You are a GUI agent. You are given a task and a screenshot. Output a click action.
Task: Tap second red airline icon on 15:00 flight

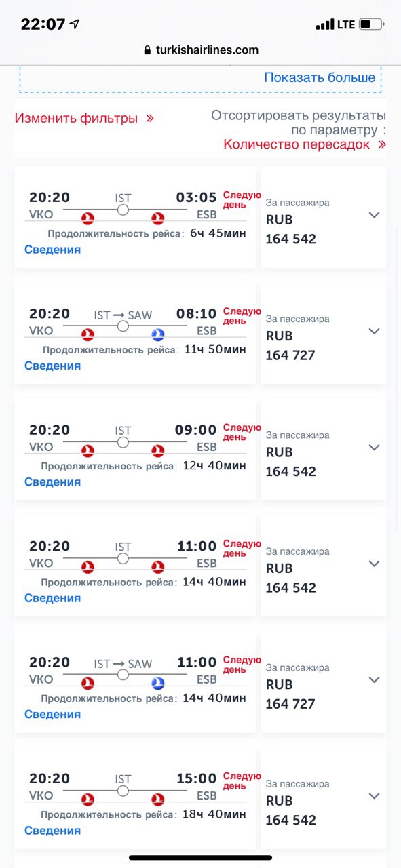click(158, 800)
